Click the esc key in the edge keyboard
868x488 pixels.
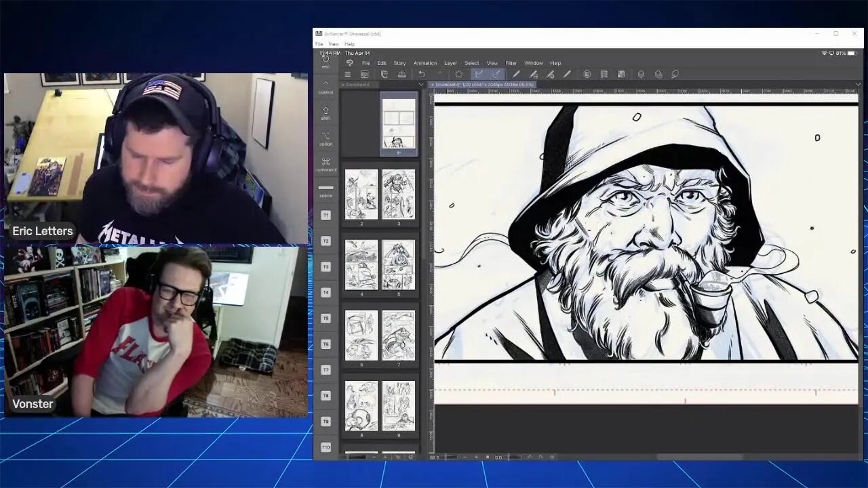click(x=325, y=61)
